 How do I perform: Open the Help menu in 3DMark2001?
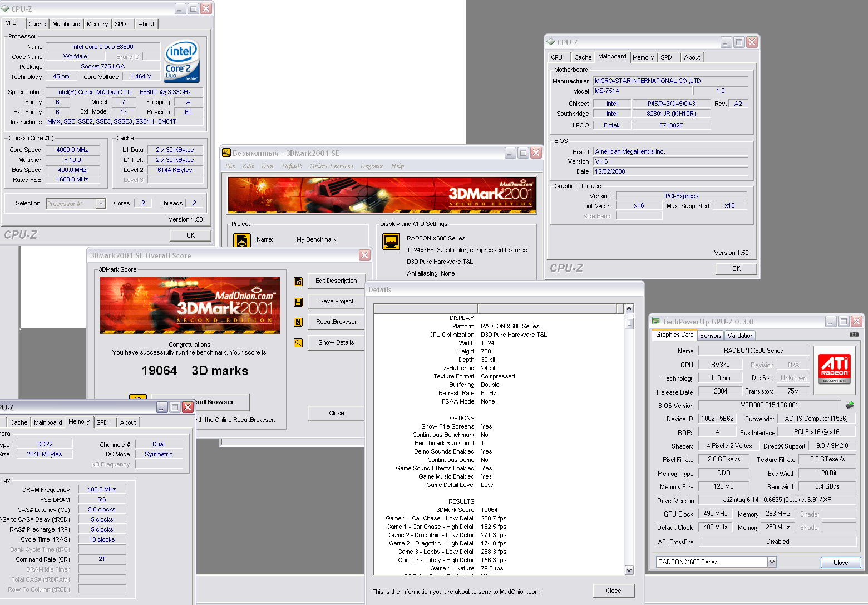(397, 166)
